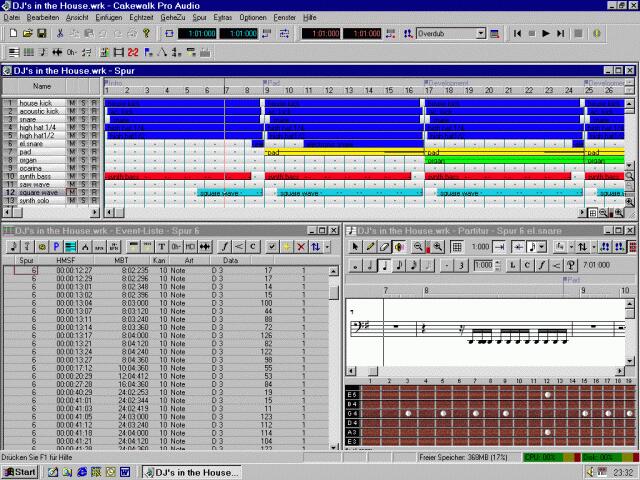Click the Cut scissors icon
Viewport: 640px width, 480px height.
(x=60, y=33)
